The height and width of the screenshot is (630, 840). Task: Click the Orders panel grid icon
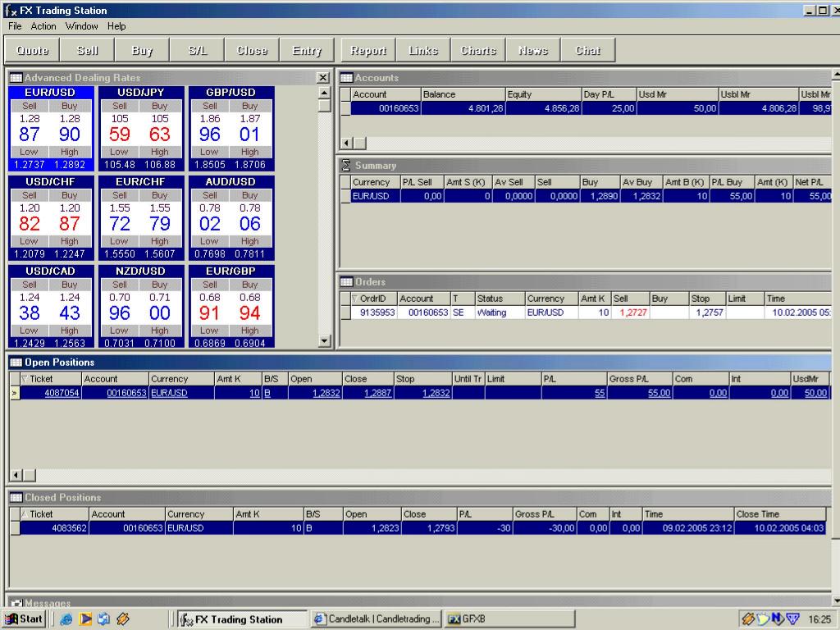click(x=346, y=282)
